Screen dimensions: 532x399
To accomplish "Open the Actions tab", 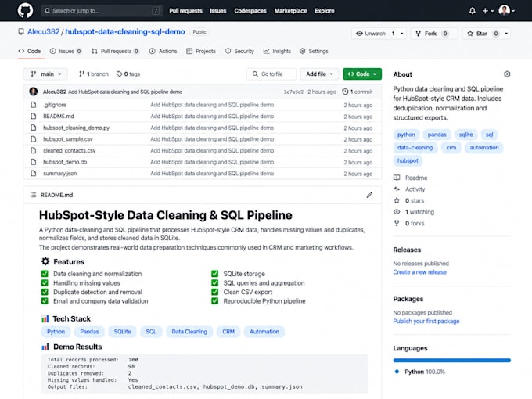I will click(164, 51).
